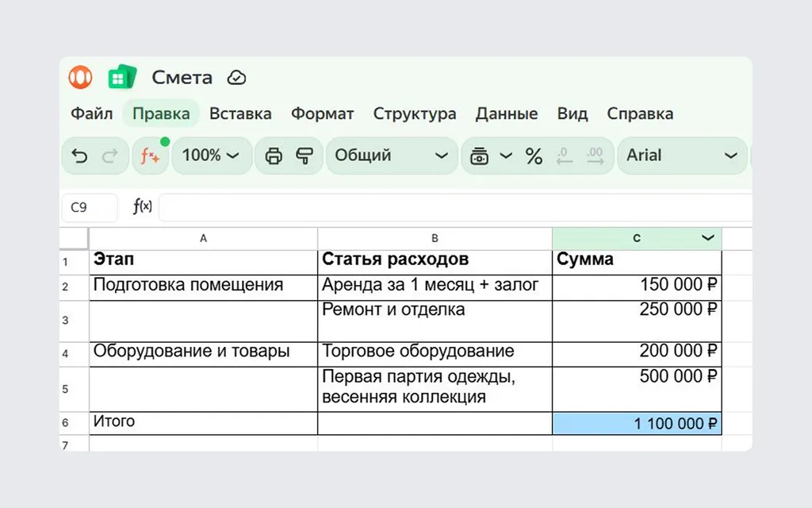Select the 150 000 ₽ cell
This screenshot has width=812, height=508.
click(x=637, y=287)
